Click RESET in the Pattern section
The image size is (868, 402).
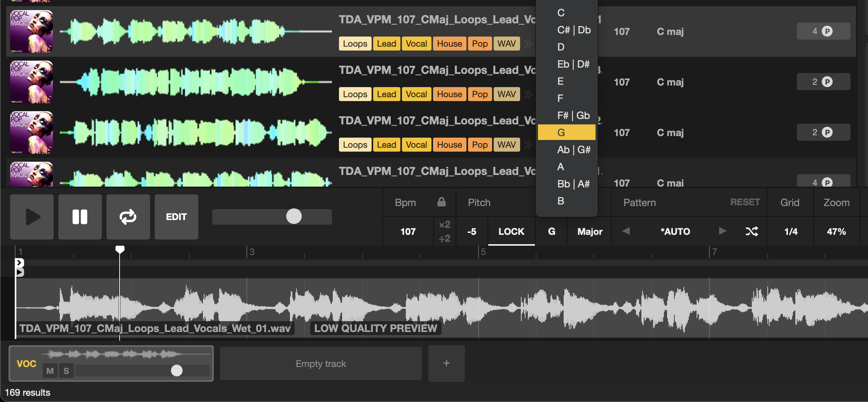click(x=744, y=202)
